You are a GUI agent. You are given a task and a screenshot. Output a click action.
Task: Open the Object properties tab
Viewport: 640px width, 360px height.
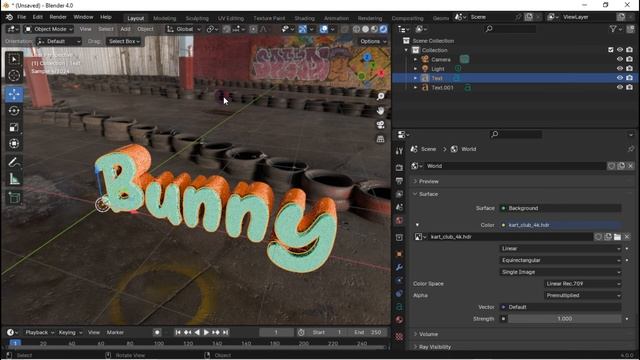tap(399, 254)
